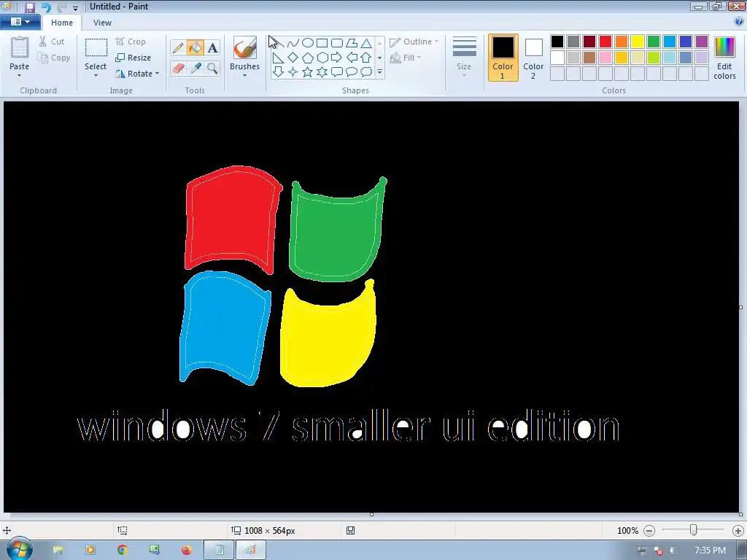This screenshot has width=747, height=560.
Task: Choose the Left arrow shape
Action: [352, 58]
